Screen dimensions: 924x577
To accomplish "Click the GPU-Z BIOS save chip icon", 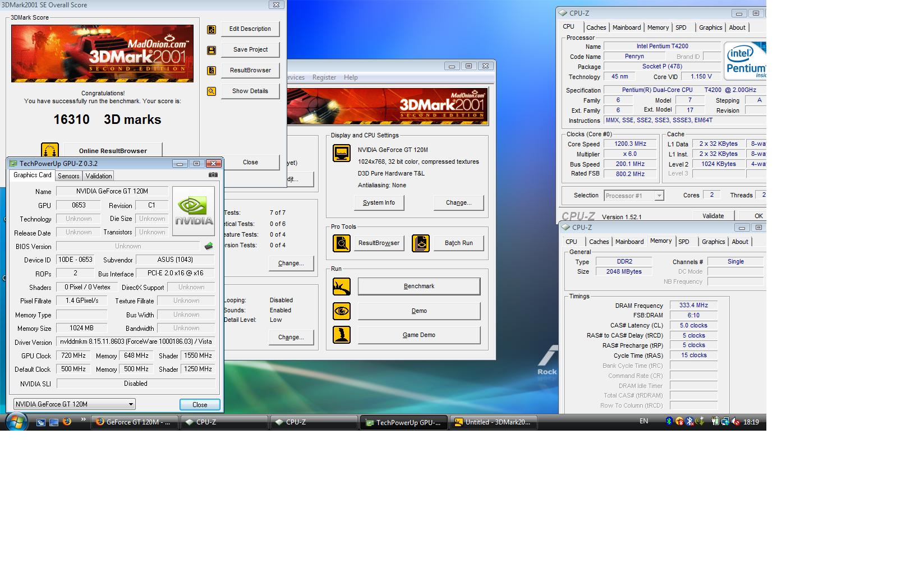I will click(209, 246).
